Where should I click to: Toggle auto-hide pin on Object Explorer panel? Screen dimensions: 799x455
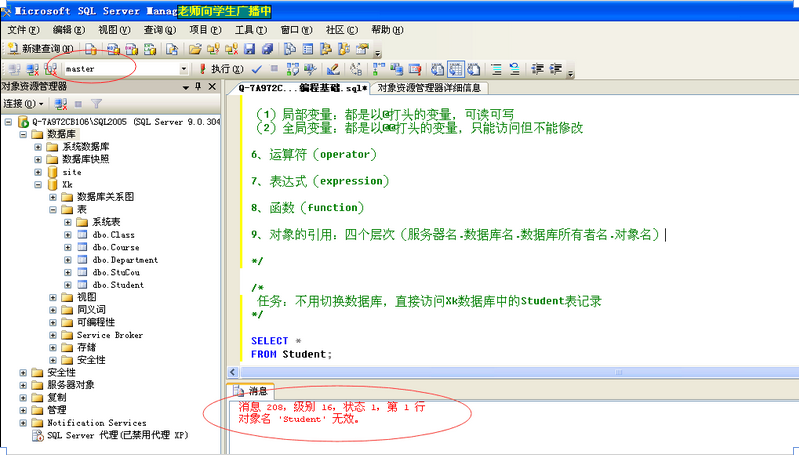pos(199,87)
